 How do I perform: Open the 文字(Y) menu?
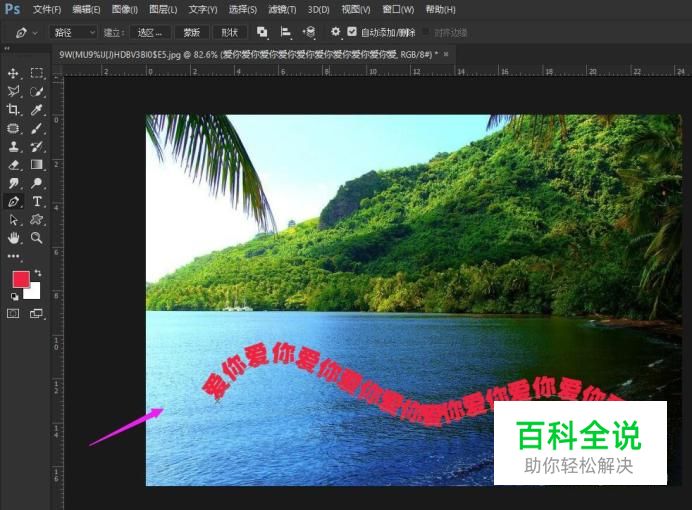click(203, 9)
